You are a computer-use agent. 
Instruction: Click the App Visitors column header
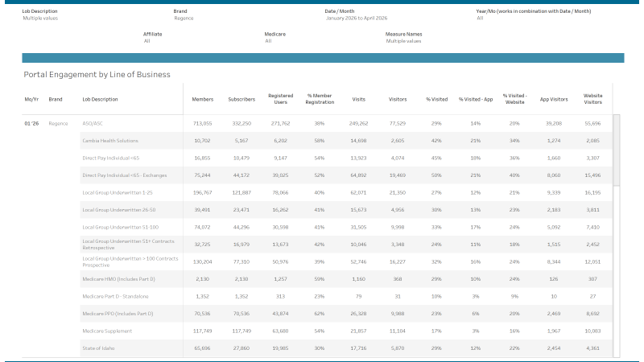pos(553,100)
